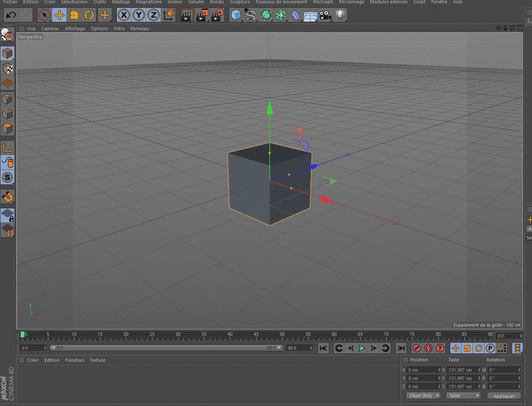
Task: Open the floor/environment objects icon
Action: (311, 16)
